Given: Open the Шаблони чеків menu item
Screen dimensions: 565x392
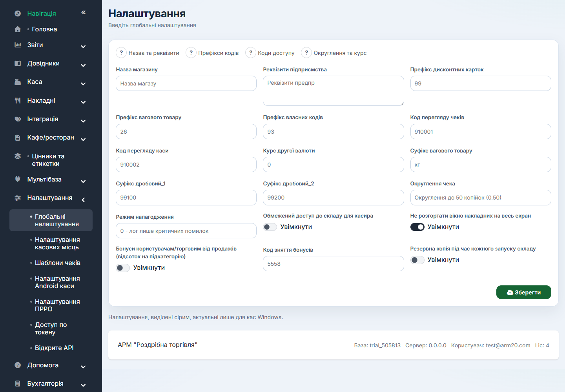Looking at the screenshot, I should click(x=58, y=263).
